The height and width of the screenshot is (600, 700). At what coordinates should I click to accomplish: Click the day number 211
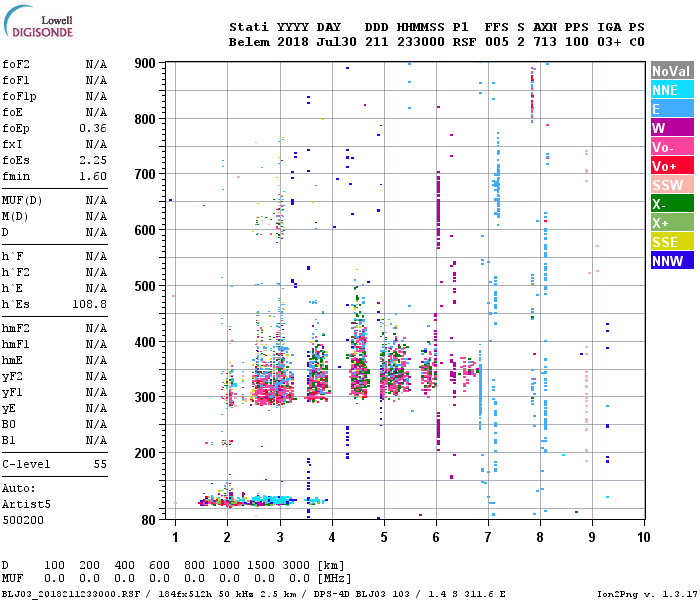click(376, 42)
